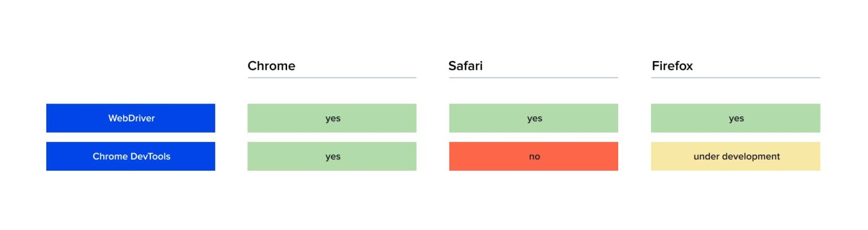Viewport: 868px width, 230px height.
Task: Click the 'Chrome DevTools' row label text
Action: point(132,157)
